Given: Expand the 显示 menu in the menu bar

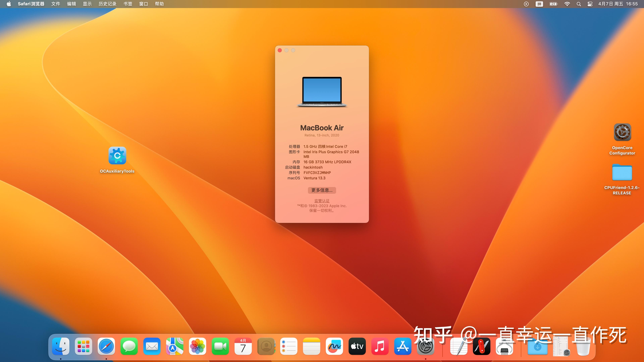Looking at the screenshot, I should 87,4.
